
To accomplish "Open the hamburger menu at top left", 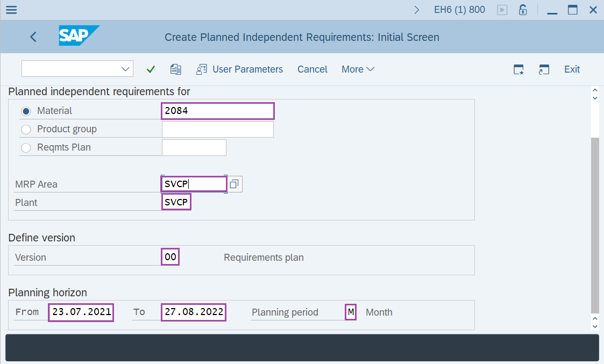I will click(x=11, y=10).
